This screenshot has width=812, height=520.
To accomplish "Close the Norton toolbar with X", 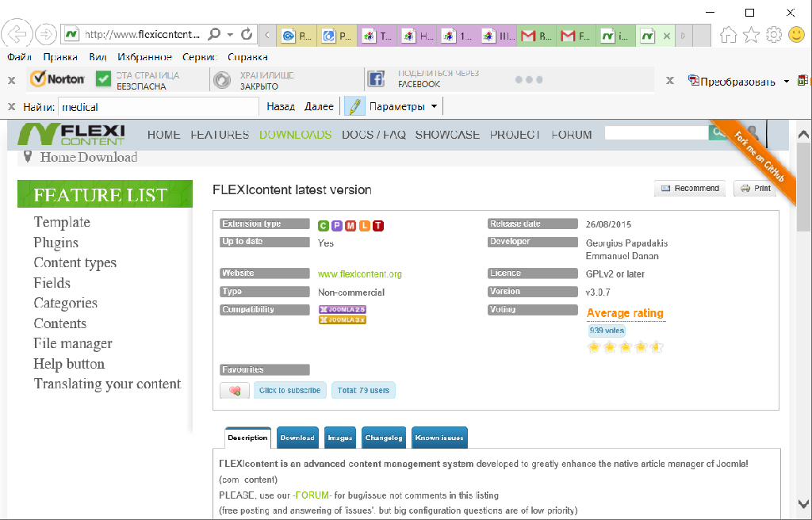I will click(x=11, y=80).
